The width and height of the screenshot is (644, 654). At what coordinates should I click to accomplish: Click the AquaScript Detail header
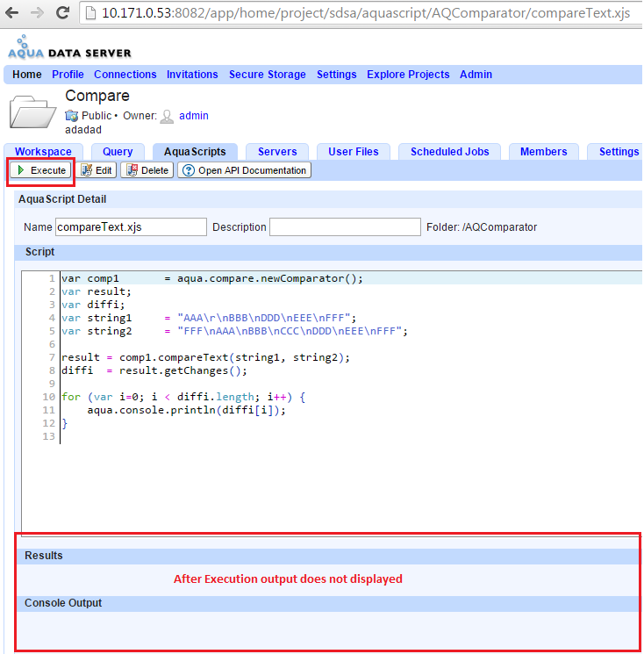coord(62,199)
